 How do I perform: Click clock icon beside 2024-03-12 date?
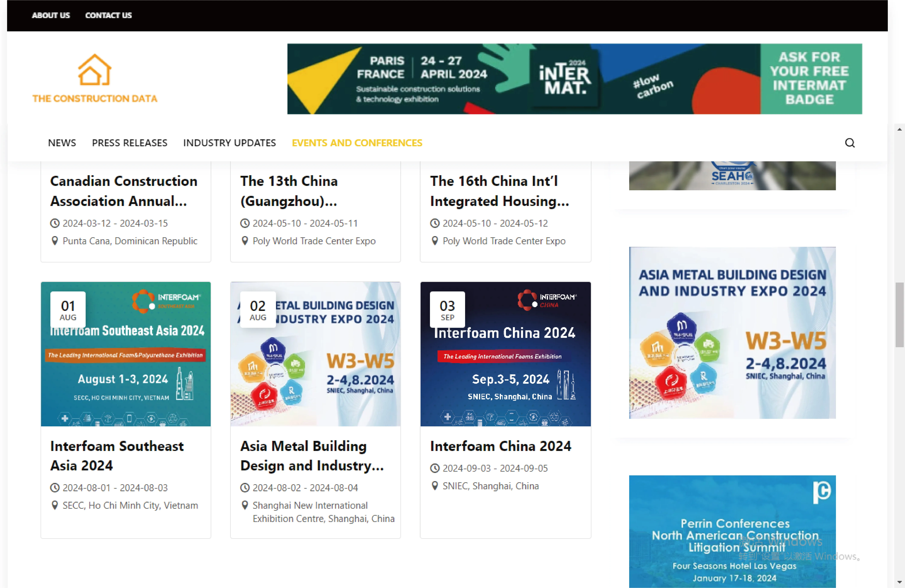pos(55,223)
